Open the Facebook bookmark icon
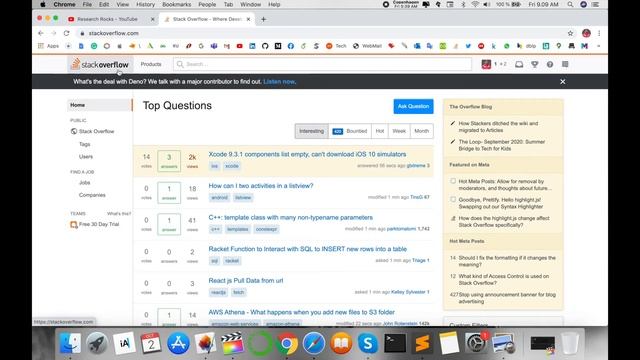The image size is (640, 360). pyautogui.click(x=291, y=46)
